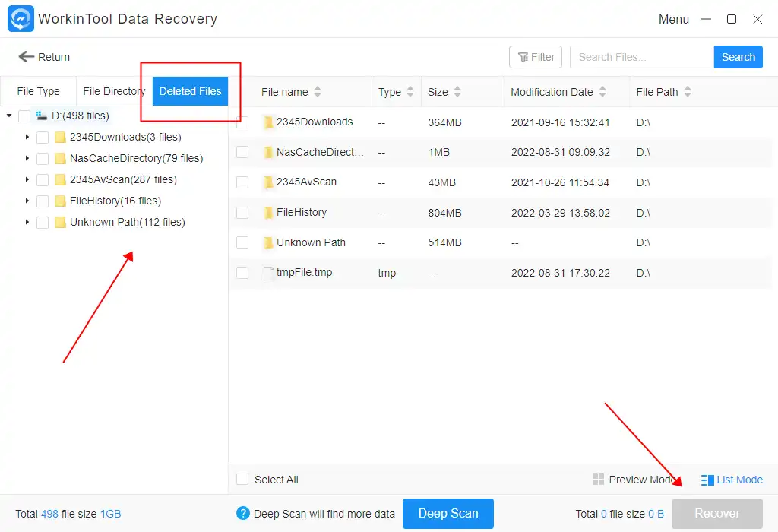Click date 2022-08-31 17:30:22 cell

point(560,273)
